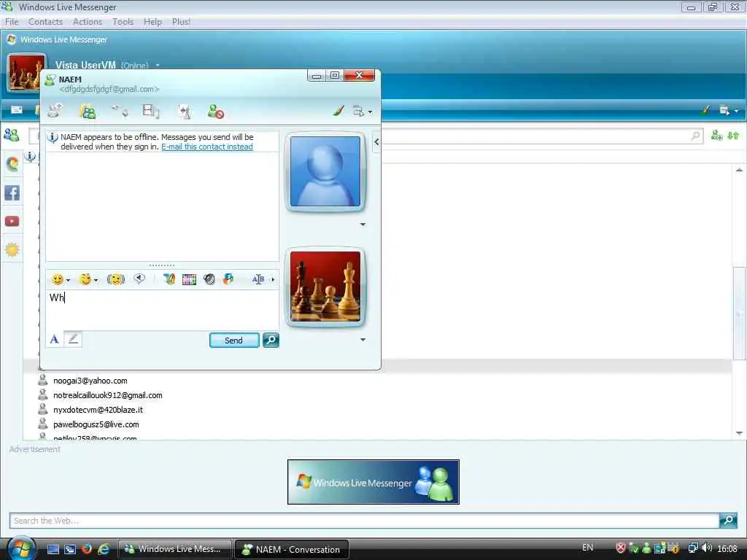Open Internet Explorer from the quick launch
This screenshot has height=560, width=747.
104,549
